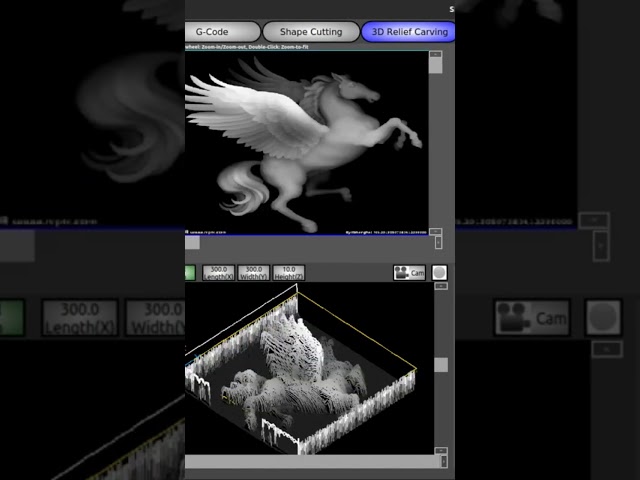Switch to the G-Code tab
The height and width of the screenshot is (480, 640).
[x=222, y=32]
